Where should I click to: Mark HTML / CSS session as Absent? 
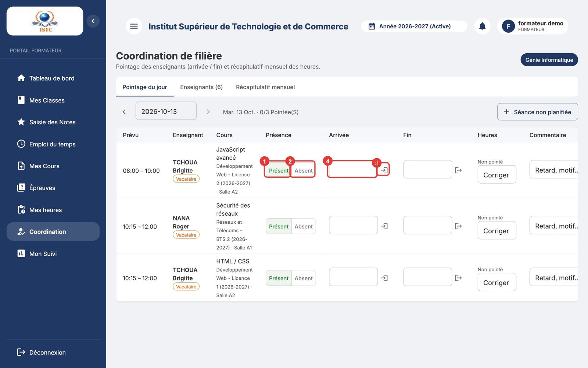pos(304,278)
